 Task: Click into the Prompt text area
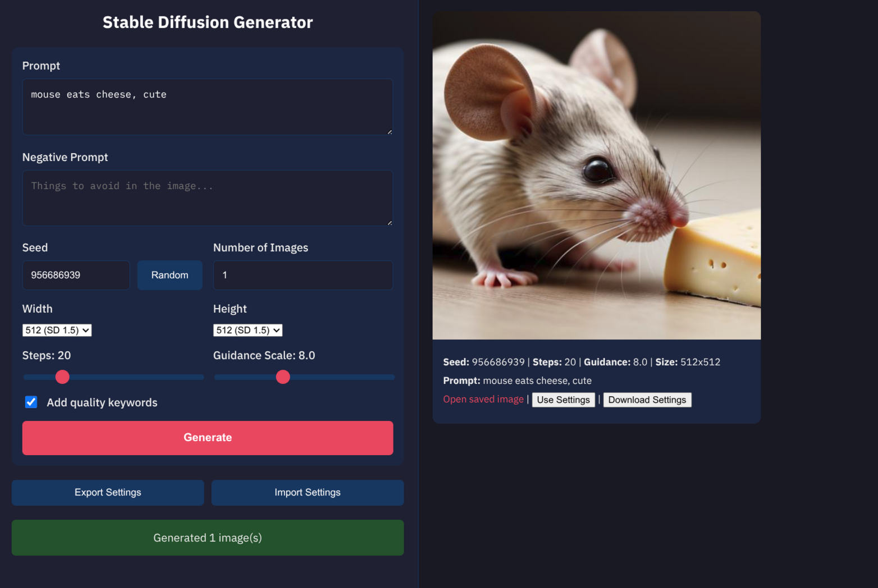[x=208, y=107]
